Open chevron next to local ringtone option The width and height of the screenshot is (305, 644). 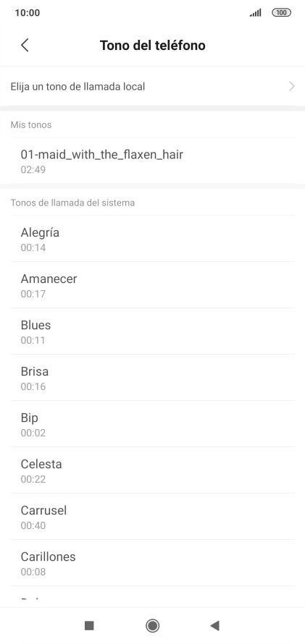292,86
